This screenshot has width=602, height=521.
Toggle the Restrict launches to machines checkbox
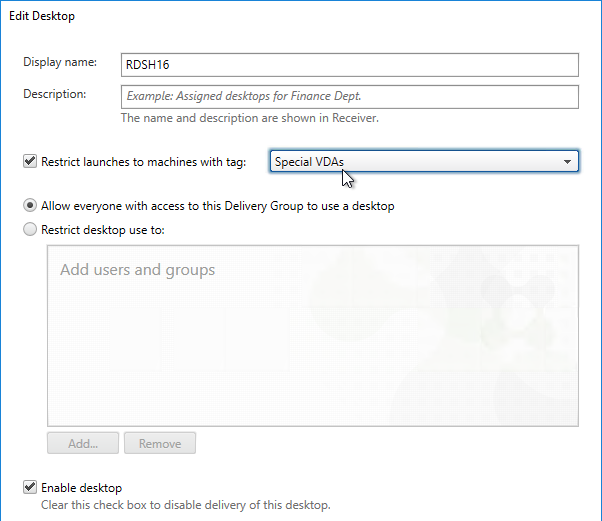pyautogui.click(x=30, y=161)
